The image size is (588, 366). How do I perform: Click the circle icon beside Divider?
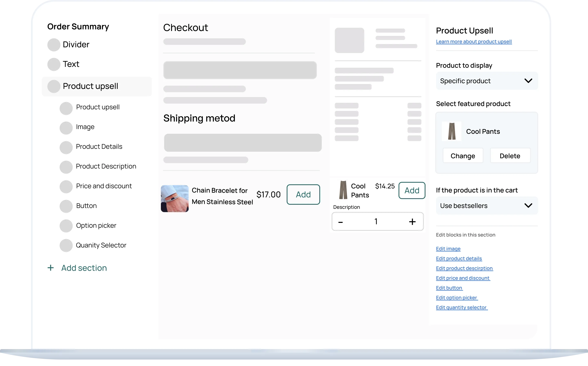pos(53,45)
